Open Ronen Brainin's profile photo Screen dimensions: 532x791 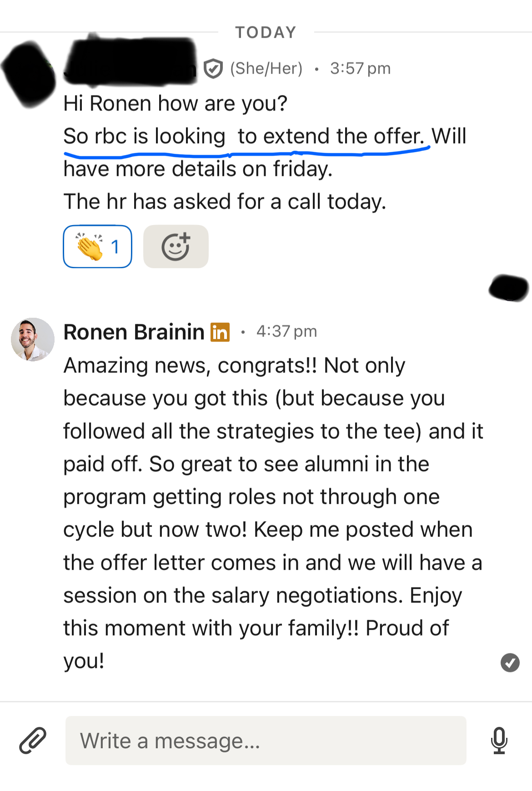(x=33, y=340)
